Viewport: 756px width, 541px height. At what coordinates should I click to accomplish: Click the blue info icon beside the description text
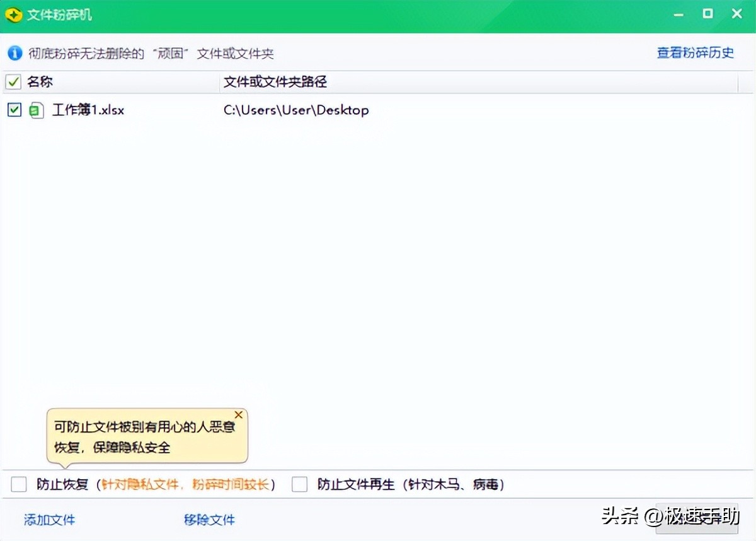coord(14,53)
